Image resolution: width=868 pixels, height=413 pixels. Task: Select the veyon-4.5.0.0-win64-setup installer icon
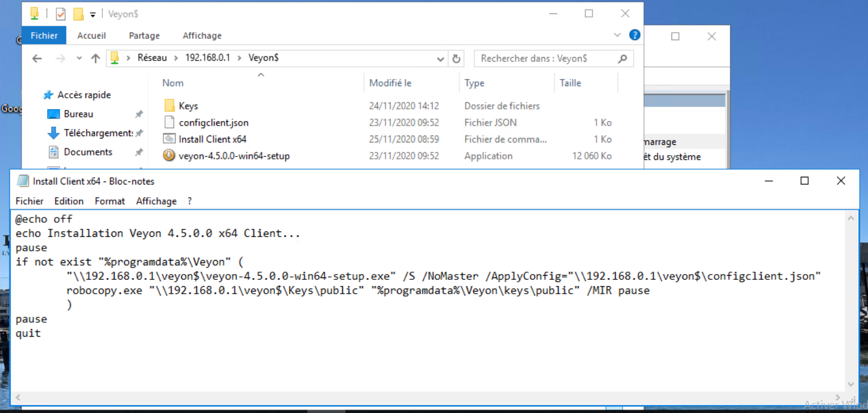tap(169, 156)
